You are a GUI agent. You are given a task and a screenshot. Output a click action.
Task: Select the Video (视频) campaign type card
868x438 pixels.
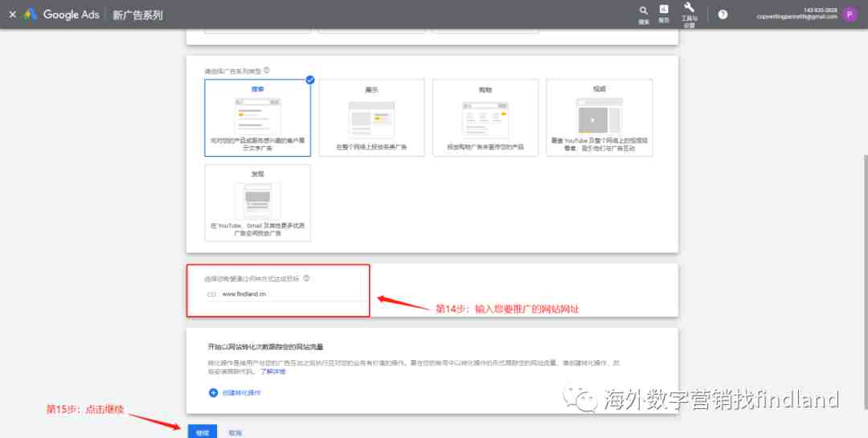pos(600,117)
